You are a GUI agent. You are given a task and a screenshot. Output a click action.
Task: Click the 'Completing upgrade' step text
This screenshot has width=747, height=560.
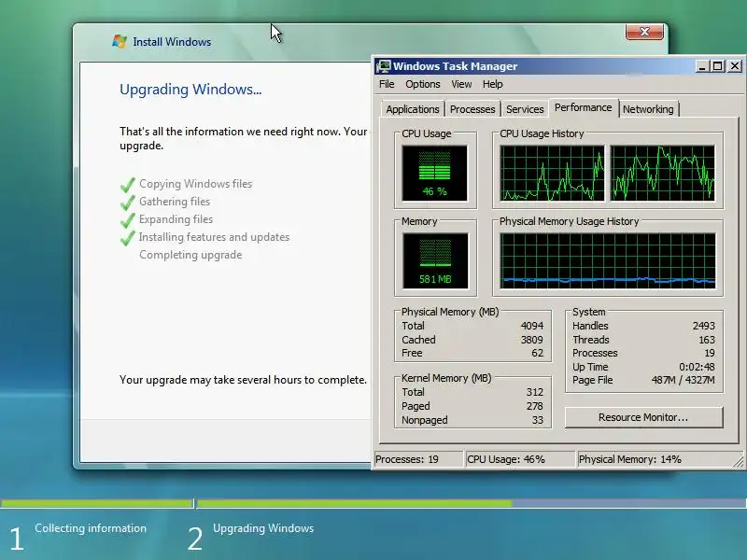[x=190, y=255]
